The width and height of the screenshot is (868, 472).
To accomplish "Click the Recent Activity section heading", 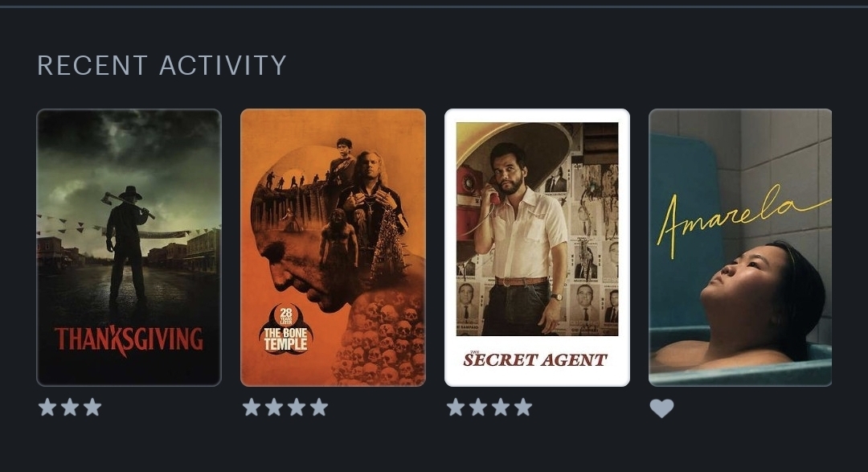I will [x=162, y=65].
